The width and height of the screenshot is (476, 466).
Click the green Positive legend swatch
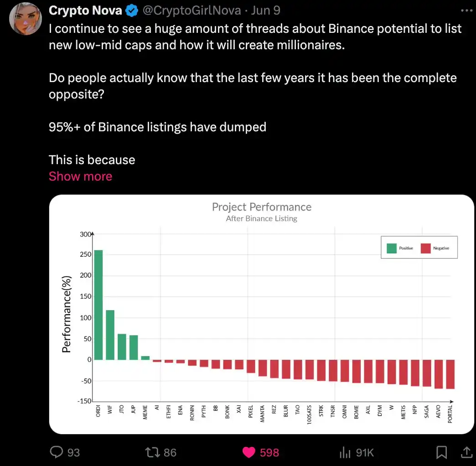point(391,248)
